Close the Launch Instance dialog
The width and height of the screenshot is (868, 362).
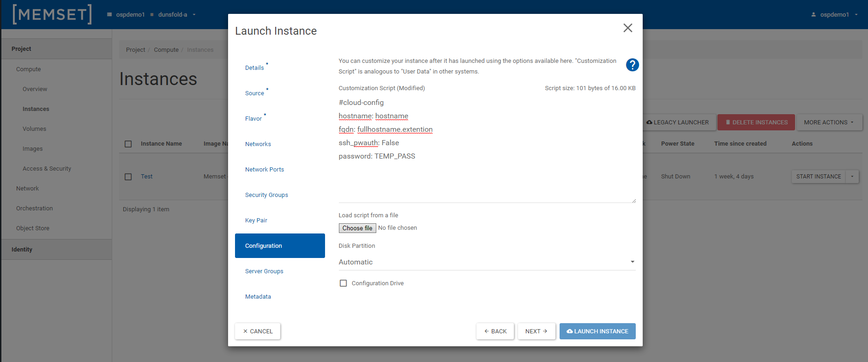point(627,28)
